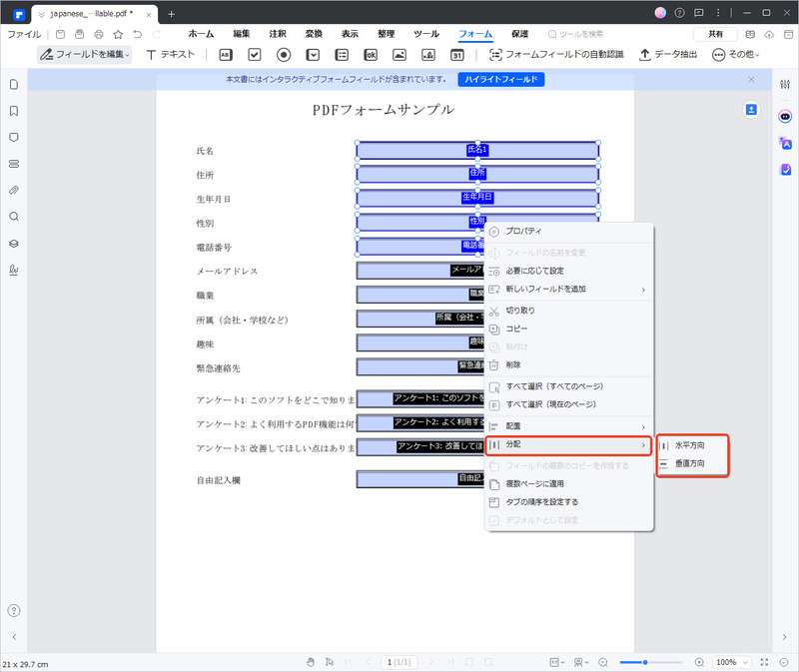Image resolution: width=799 pixels, height=672 pixels.
Task: Select 切り取り in the context menu
Action: (x=568, y=311)
